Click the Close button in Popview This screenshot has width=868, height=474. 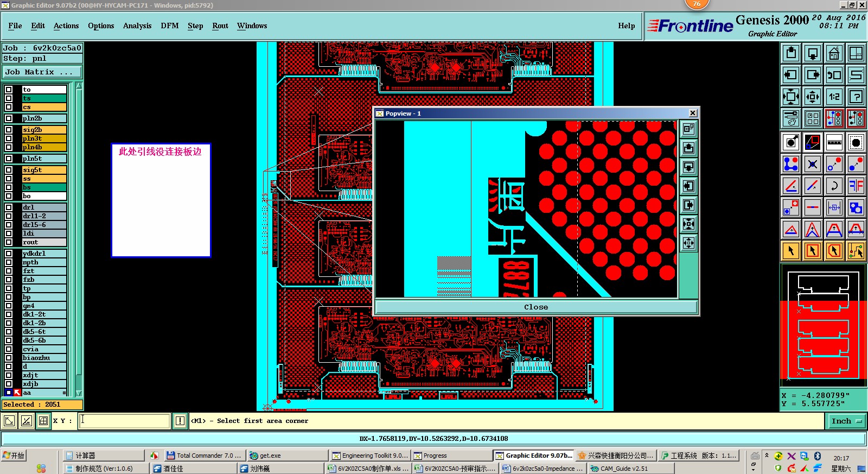pos(536,307)
